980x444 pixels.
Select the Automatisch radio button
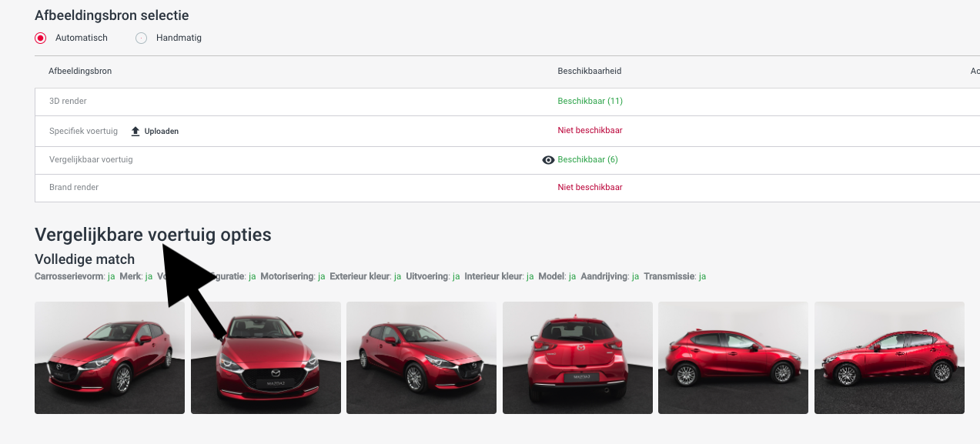point(41,38)
